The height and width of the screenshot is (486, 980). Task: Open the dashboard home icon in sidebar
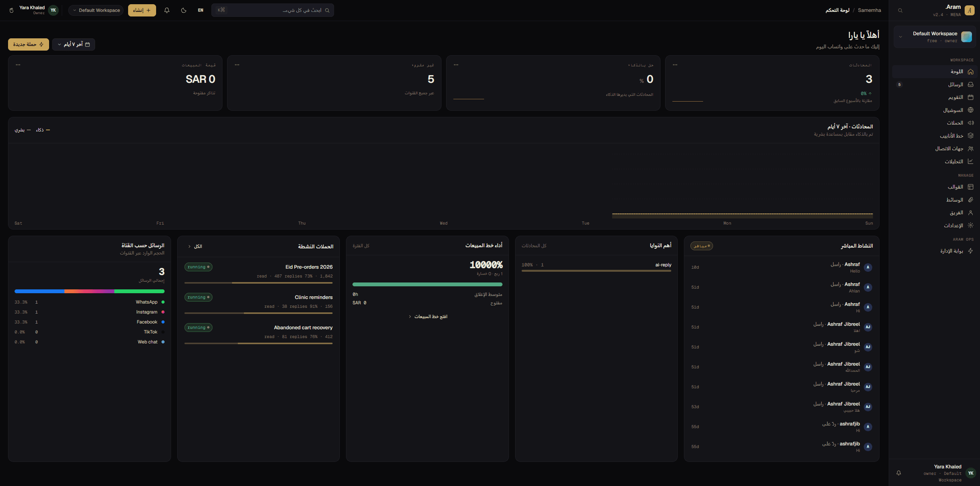[x=970, y=72]
